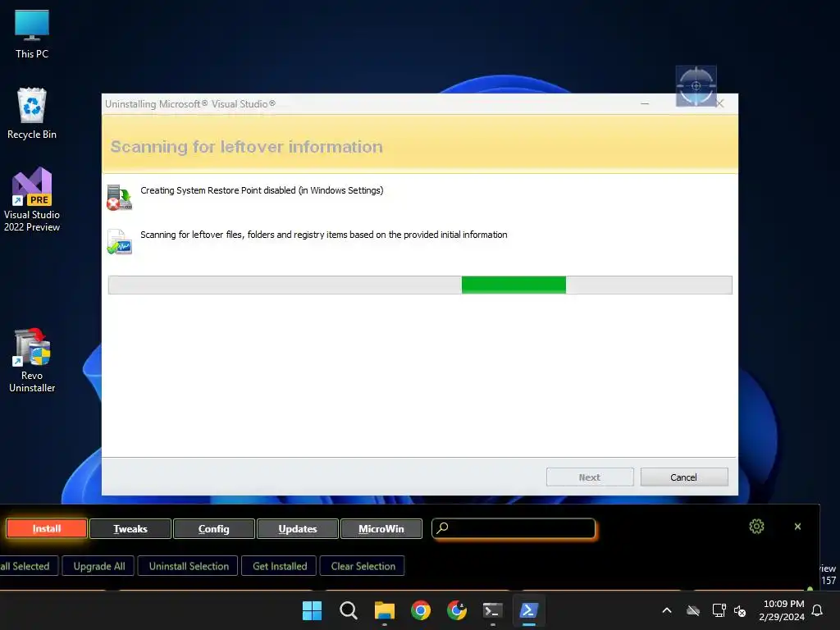Click the Revo hunter mode crosshair icon

point(696,85)
